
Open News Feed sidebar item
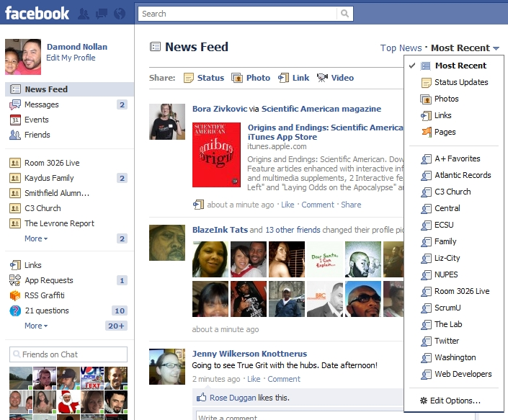point(69,89)
